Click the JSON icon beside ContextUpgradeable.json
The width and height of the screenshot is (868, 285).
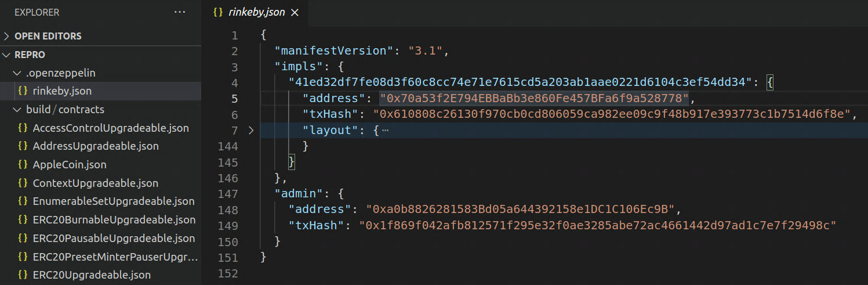click(23, 183)
